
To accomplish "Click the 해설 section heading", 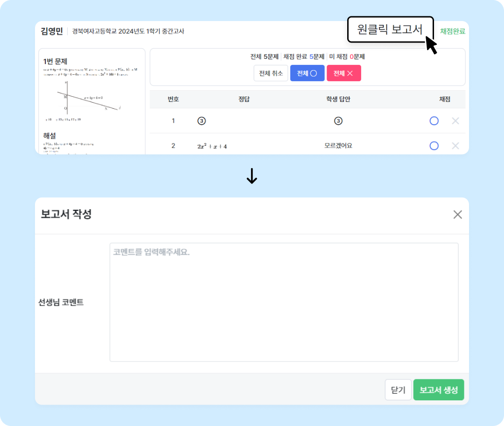I will [49, 135].
